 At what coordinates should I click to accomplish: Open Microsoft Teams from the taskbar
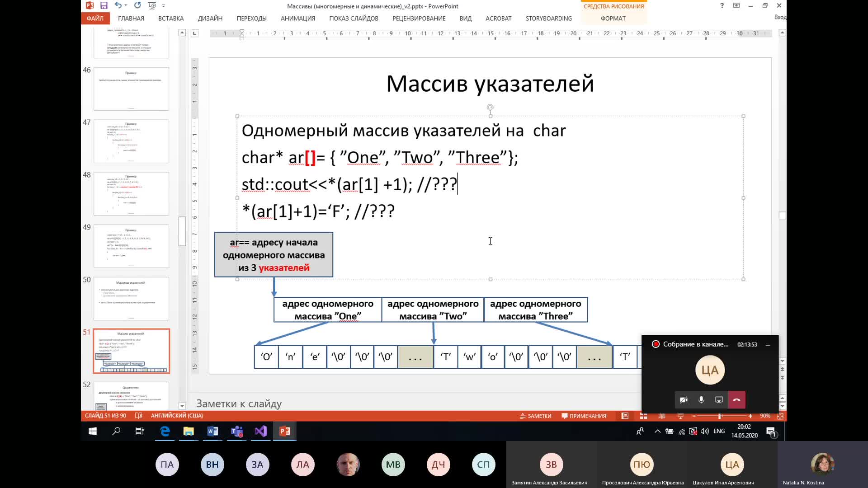pos(237,431)
